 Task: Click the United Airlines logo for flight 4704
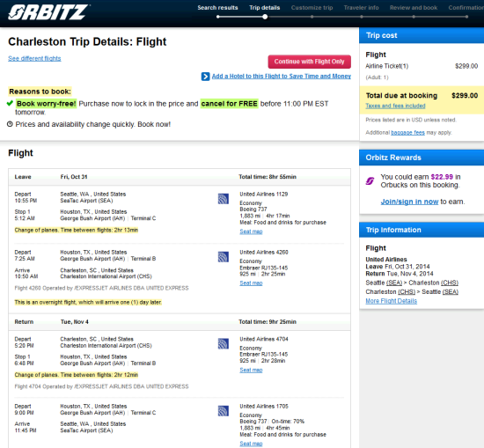pos(224,343)
